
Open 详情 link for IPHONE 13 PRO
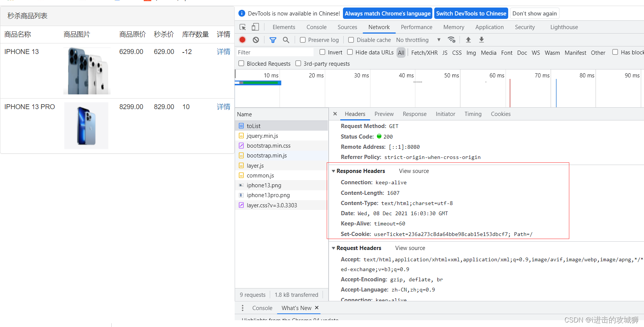(223, 107)
